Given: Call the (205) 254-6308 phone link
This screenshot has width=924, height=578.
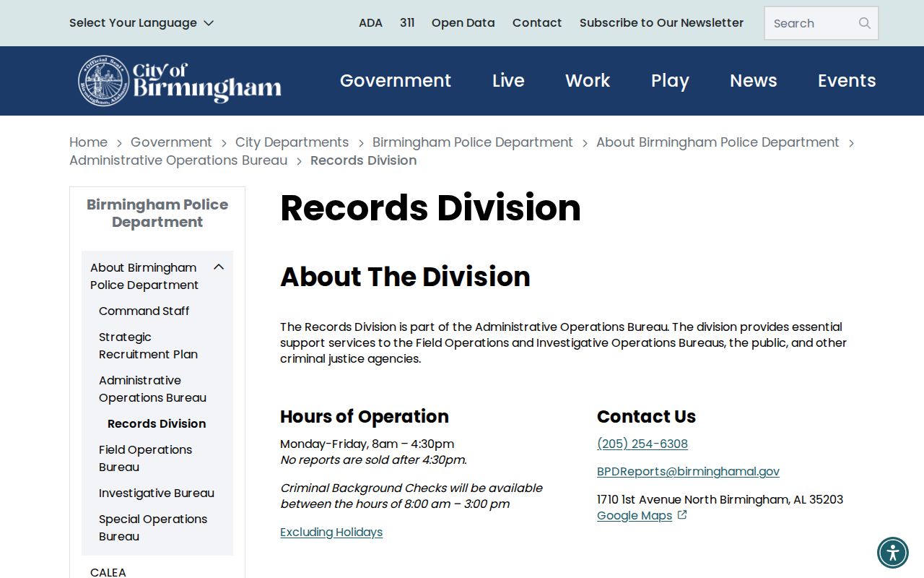Looking at the screenshot, I should [x=642, y=444].
